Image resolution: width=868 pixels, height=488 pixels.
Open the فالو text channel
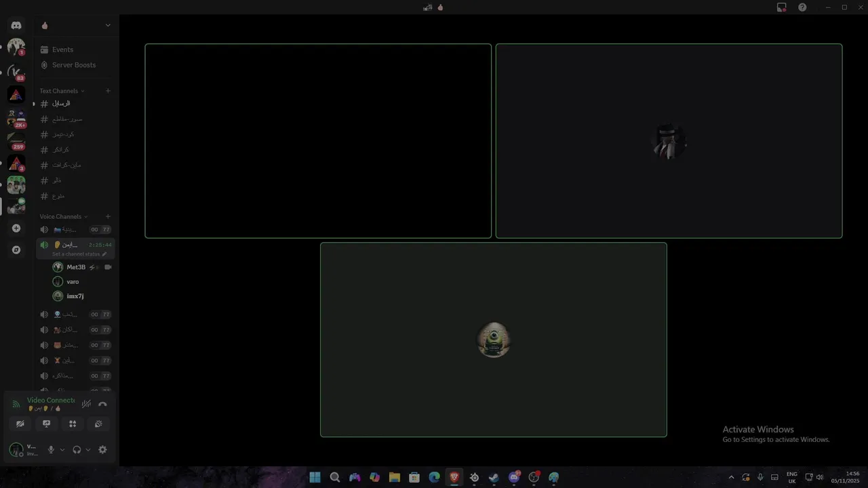(x=75, y=180)
